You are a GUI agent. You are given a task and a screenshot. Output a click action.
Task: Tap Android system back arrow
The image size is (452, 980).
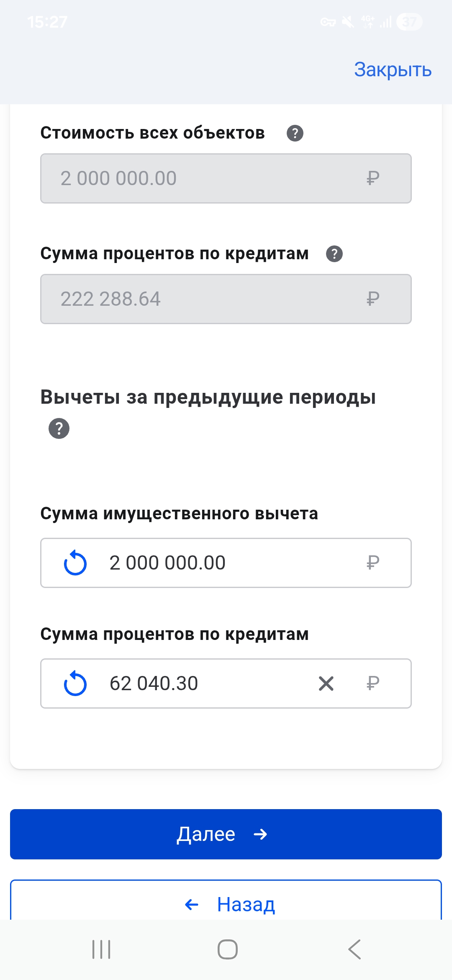click(x=354, y=949)
